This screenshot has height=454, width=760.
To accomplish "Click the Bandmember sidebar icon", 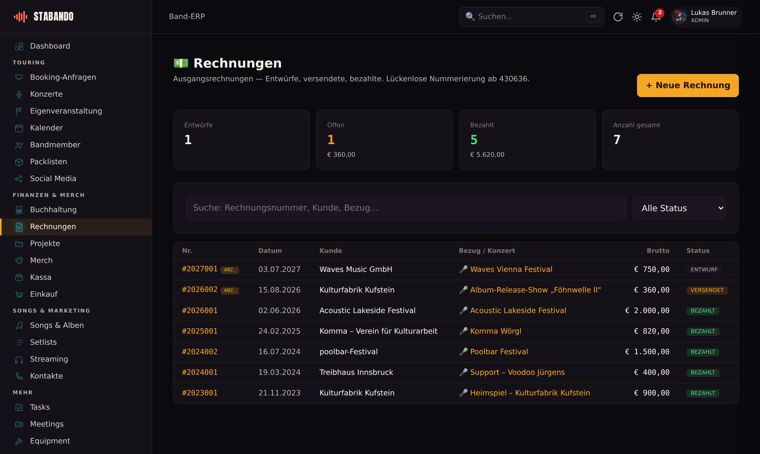I will click(x=19, y=145).
